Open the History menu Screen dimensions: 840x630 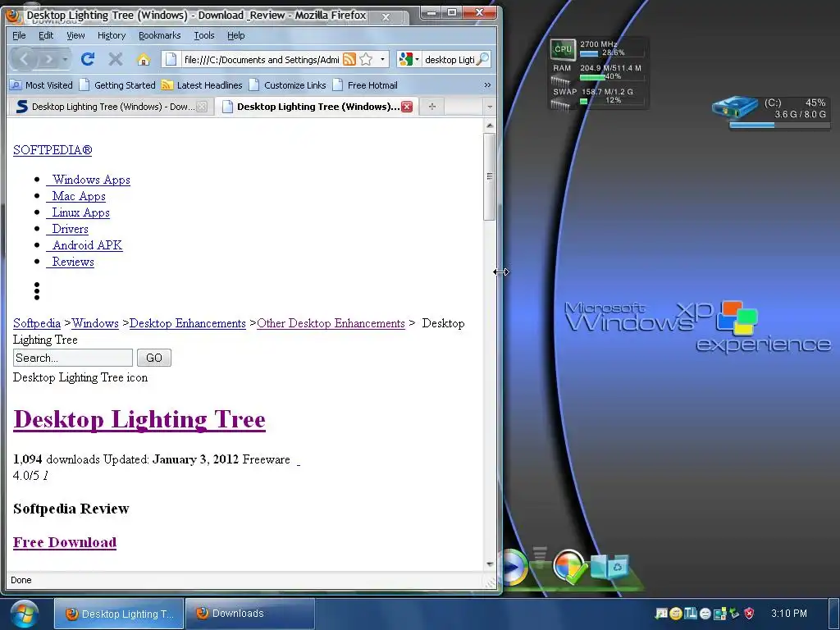[112, 35]
